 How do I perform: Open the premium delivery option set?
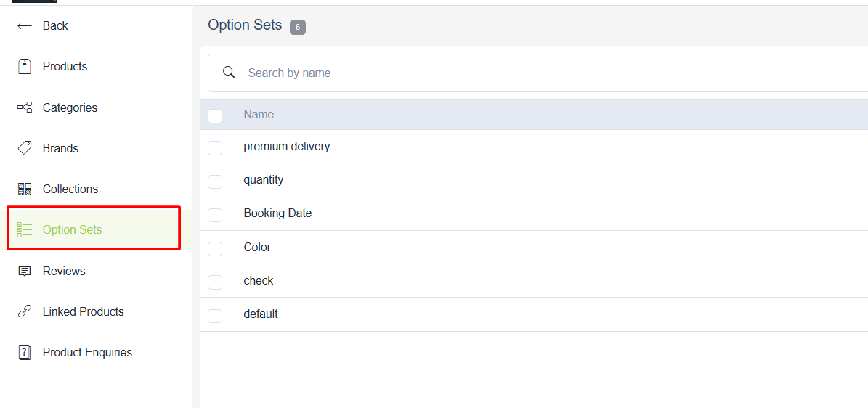[287, 147]
